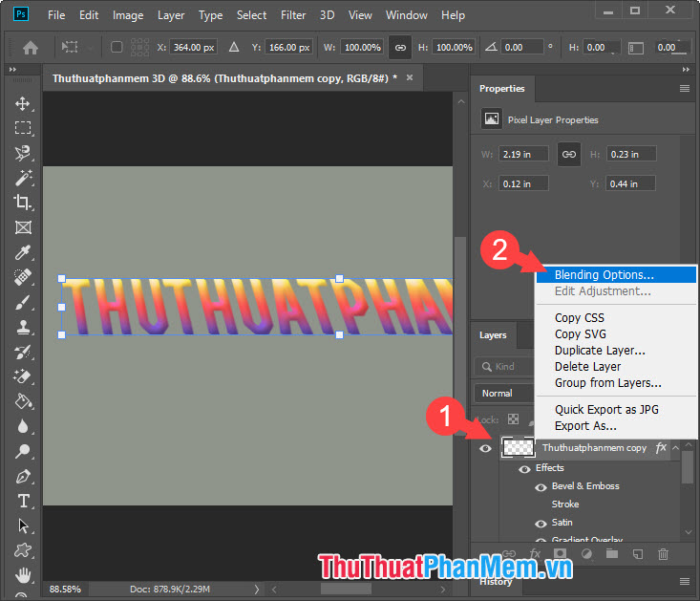Screen dimensions: 700x601
Task: Open the Filter menu
Action: (x=293, y=15)
